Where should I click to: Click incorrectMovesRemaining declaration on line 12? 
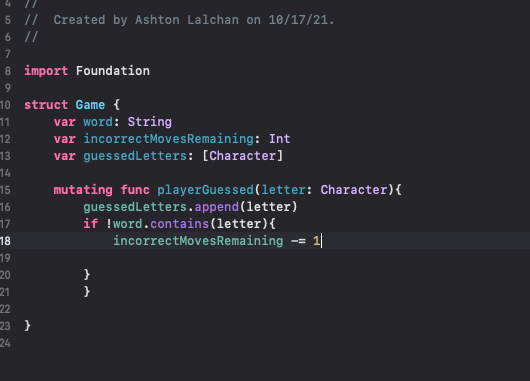[168, 139]
